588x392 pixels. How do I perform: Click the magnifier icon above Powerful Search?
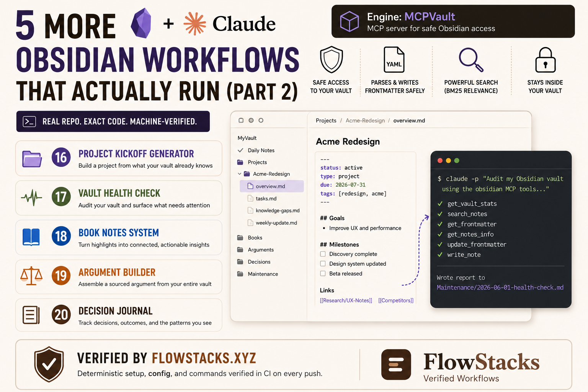pyautogui.click(x=471, y=60)
